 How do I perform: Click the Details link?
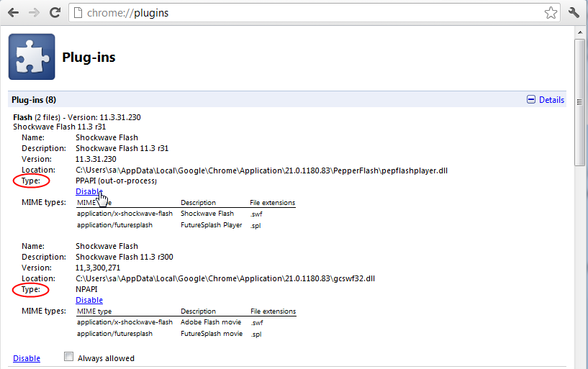(551, 100)
